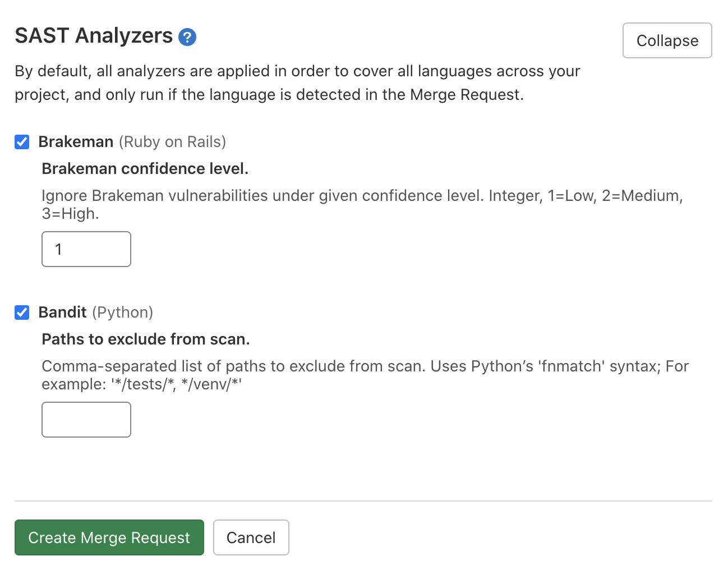Image resolution: width=728 pixels, height=570 pixels.
Task: Uncheck the Bandit (Python) analyzer
Action: pos(22,312)
